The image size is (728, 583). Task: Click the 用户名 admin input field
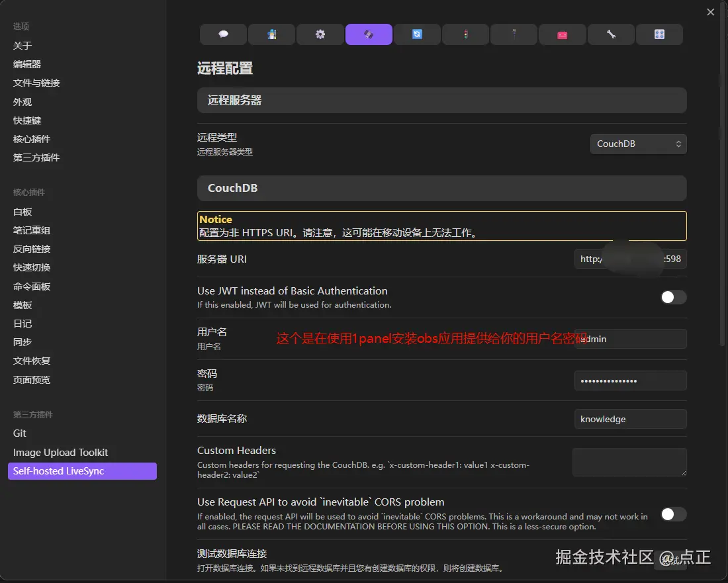(x=631, y=339)
